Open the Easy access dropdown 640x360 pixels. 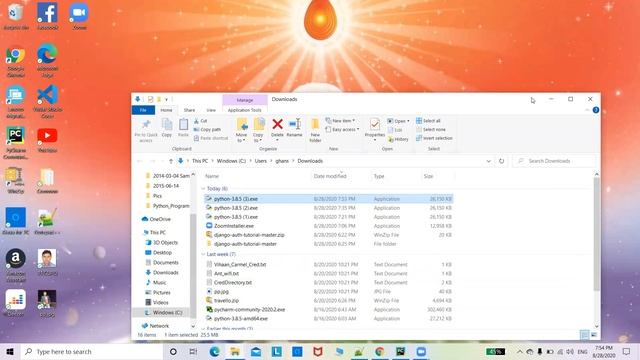tap(342, 129)
